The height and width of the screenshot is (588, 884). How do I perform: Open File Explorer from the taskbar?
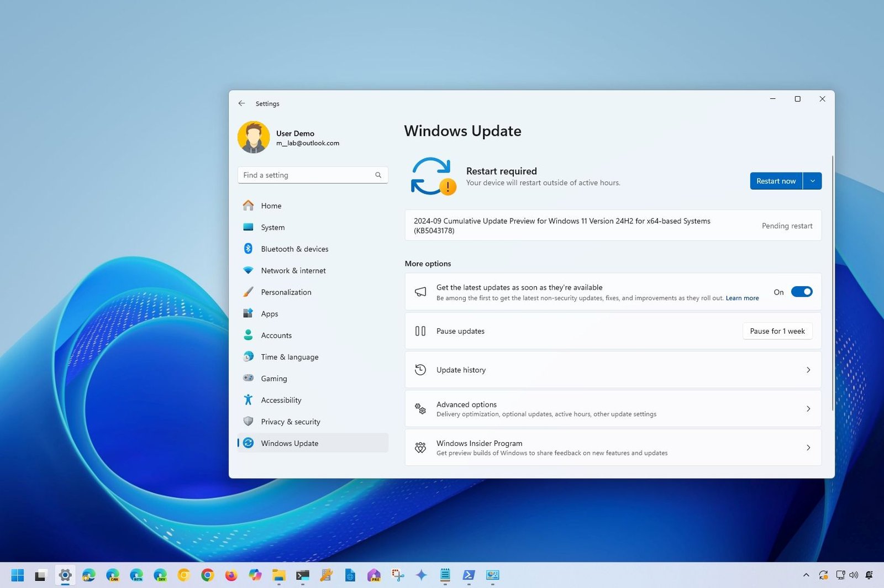pos(278,575)
